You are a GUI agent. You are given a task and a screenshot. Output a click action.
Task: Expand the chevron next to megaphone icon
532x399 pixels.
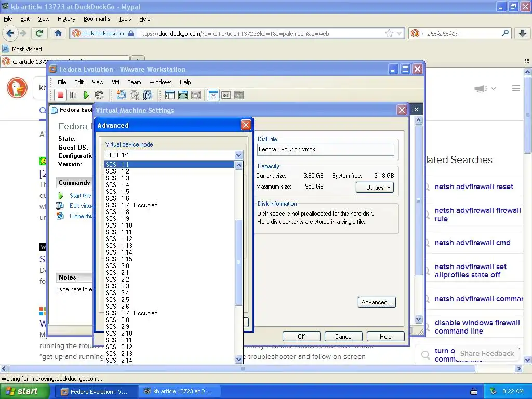(494, 88)
